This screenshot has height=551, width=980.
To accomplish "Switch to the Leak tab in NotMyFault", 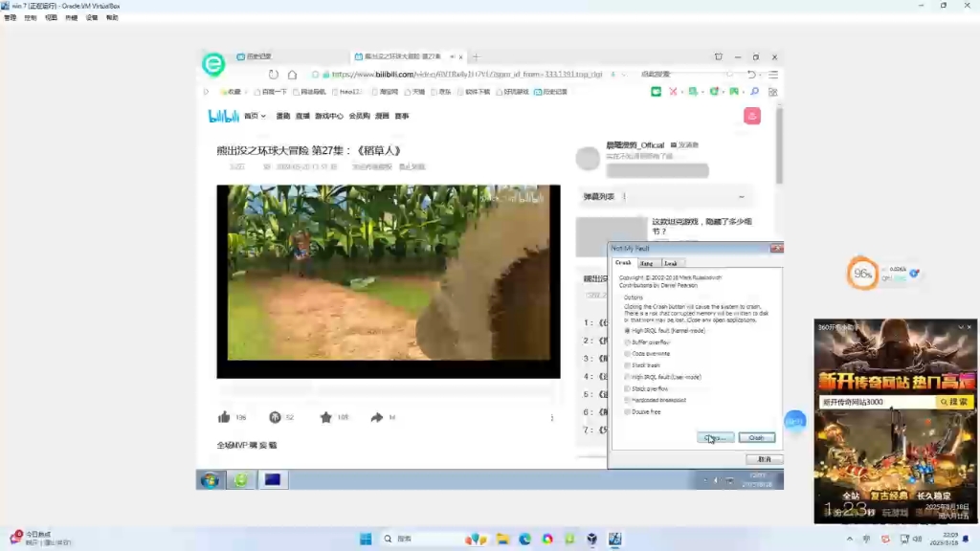I will pos(671,264).
